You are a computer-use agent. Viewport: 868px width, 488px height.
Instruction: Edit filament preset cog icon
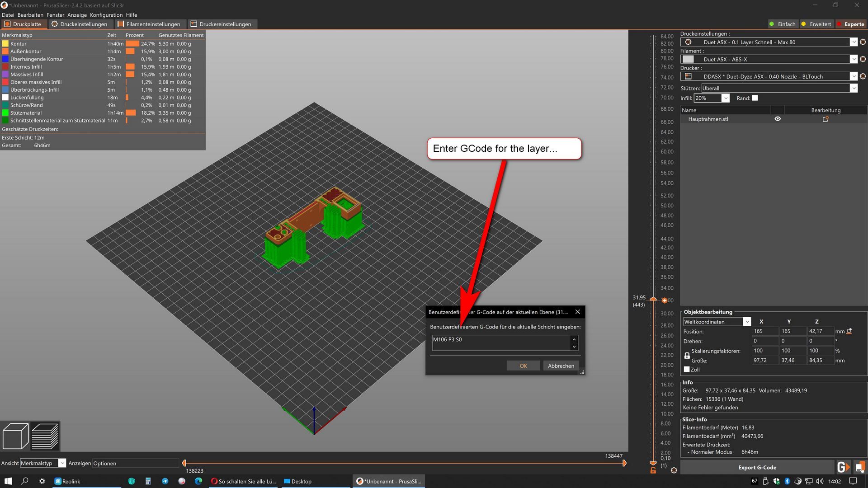click(x=863, y=59)
